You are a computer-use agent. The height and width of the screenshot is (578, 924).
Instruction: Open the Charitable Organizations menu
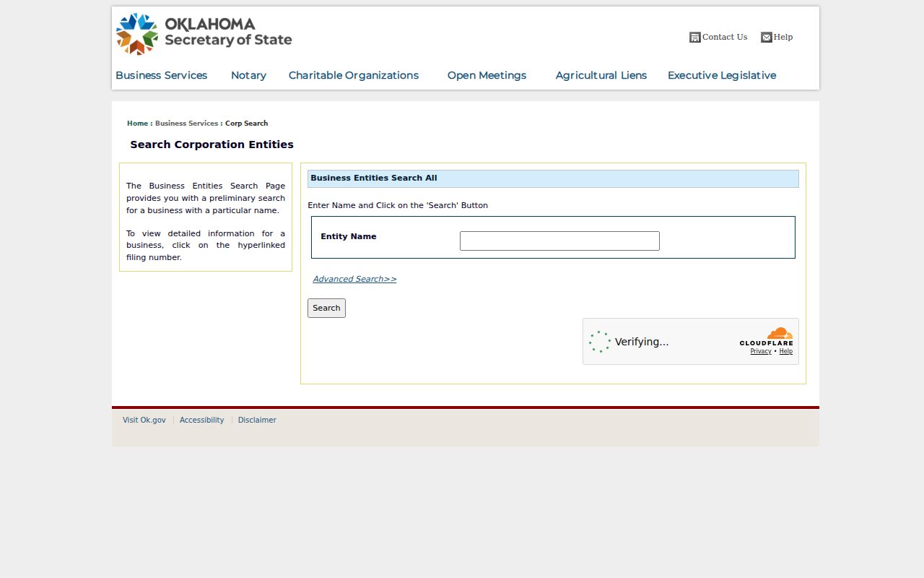tap(354, 75)
